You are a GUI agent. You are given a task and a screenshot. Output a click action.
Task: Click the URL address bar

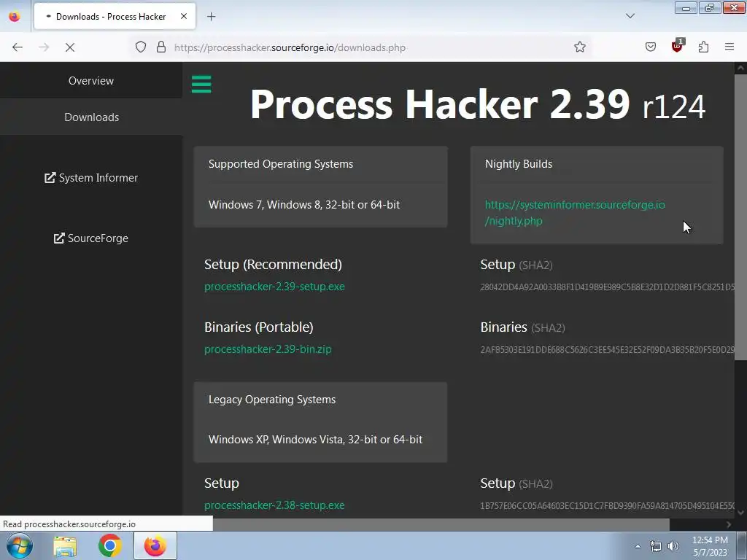362,47
